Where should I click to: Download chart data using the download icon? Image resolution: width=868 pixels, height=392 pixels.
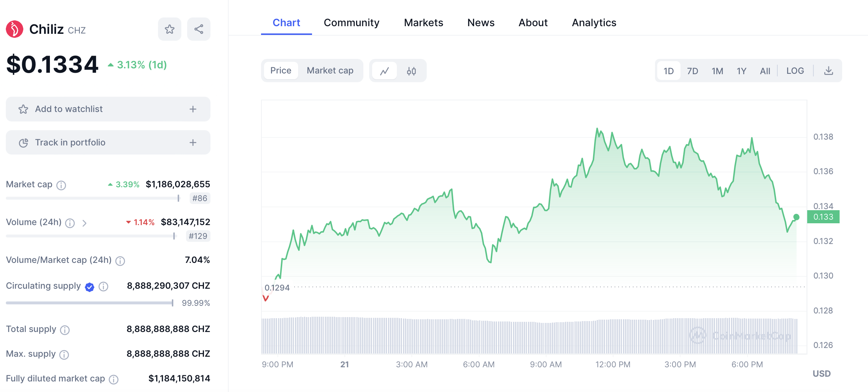828,71
